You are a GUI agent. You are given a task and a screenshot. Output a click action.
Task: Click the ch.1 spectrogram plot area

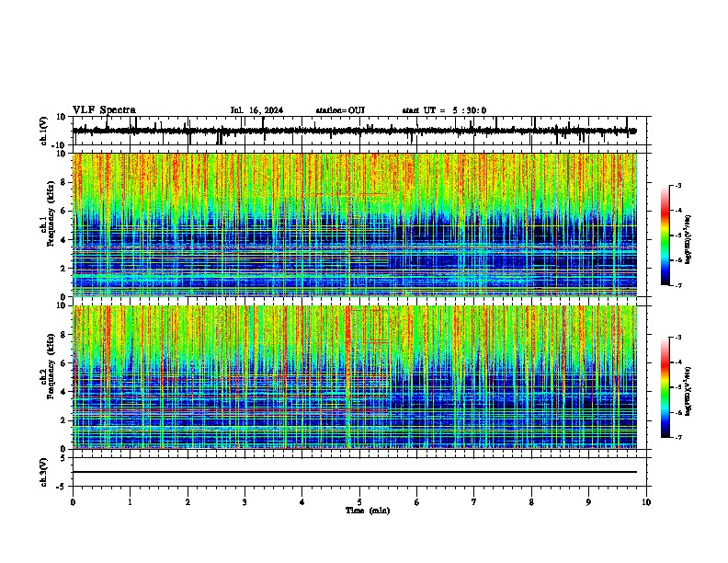(355, 224)
